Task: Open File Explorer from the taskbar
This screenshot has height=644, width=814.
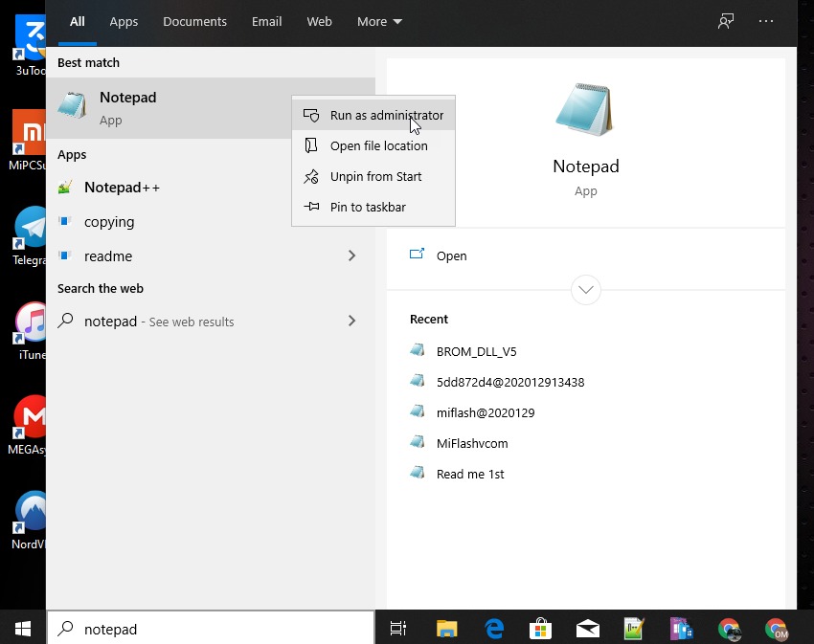Action: pos(446,629)
